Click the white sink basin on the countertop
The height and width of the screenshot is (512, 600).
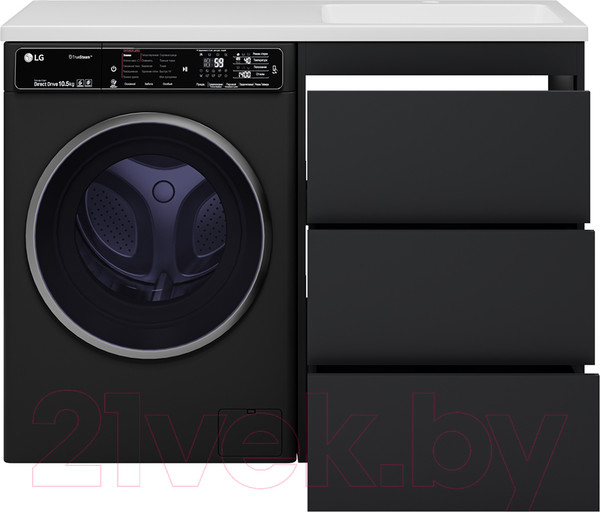[442, 13]
